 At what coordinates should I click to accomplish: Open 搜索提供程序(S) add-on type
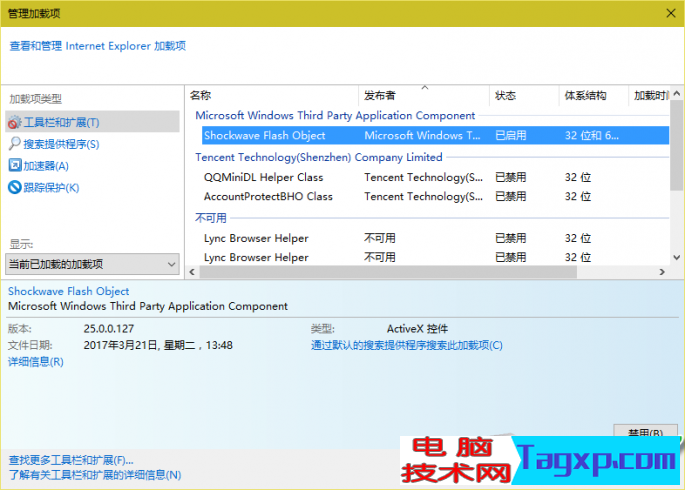[x=62, y=144]
